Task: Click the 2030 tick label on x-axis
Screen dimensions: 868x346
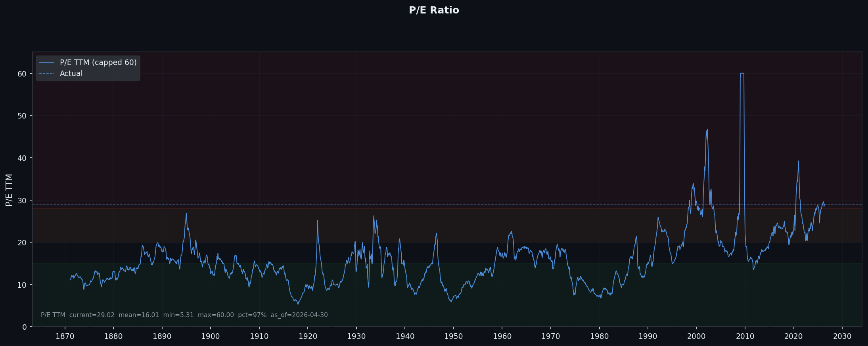Action: (842, 336)
